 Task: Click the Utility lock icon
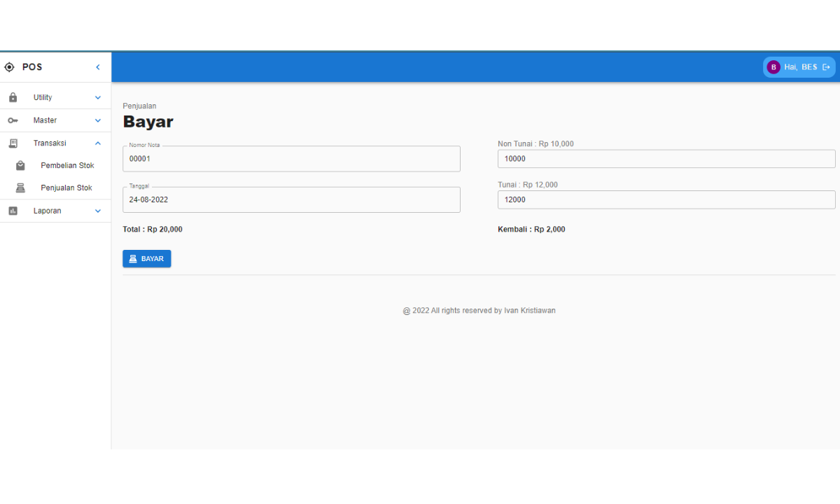coord(13,97)
